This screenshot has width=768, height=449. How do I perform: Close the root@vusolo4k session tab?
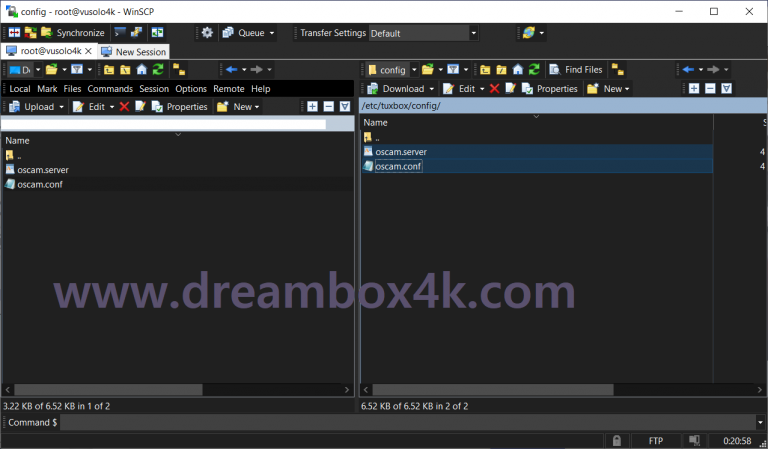coord(88,51)
